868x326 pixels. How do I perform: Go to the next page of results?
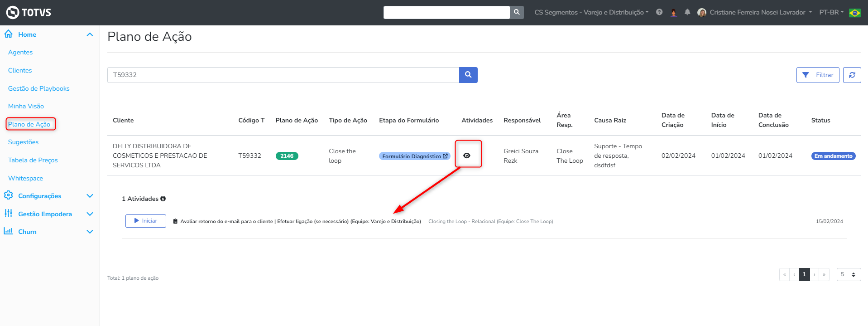click(815, 274)
